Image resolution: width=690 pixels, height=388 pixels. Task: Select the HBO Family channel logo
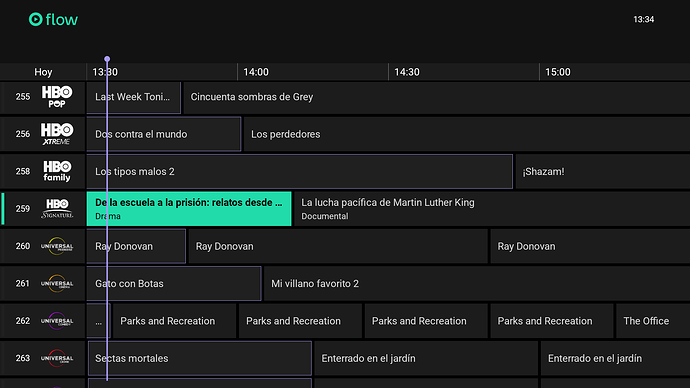click(x=57, y=172)
